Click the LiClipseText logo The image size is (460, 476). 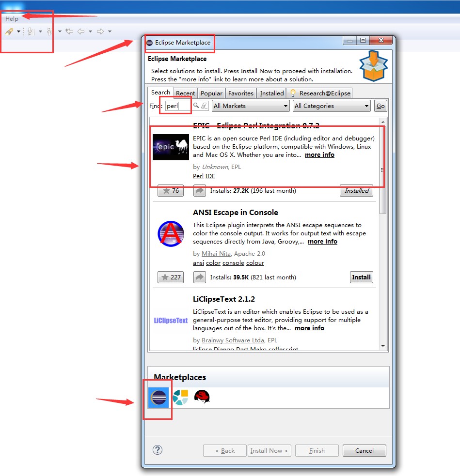point(171,321)
